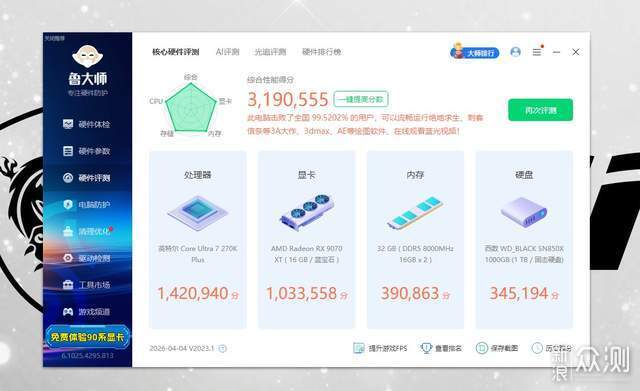The width and height of the screenshot is (640, 391).
Task: Click the disk score 345,194
Action: click(519, 293)
